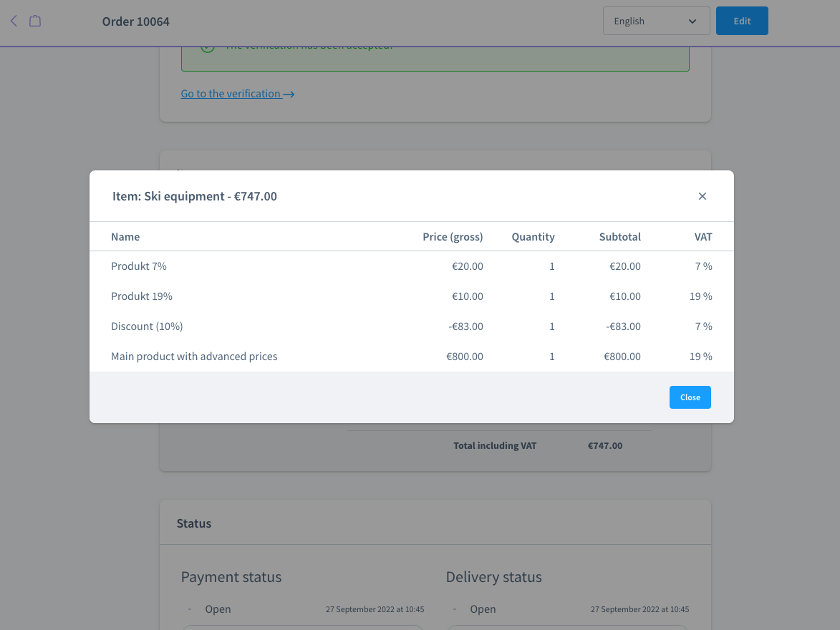Screen dimensions: 840x630
Task: Go back using the left chevron icon
Action: click(x=14, y=21)
